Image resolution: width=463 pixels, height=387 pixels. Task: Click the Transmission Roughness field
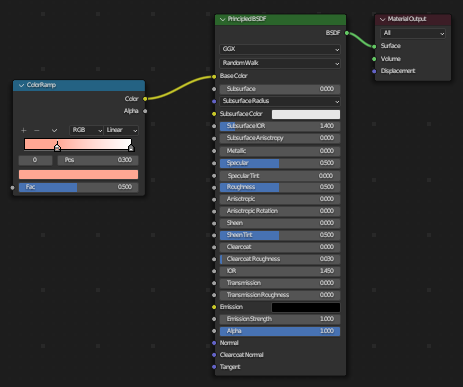click(280, 295)
